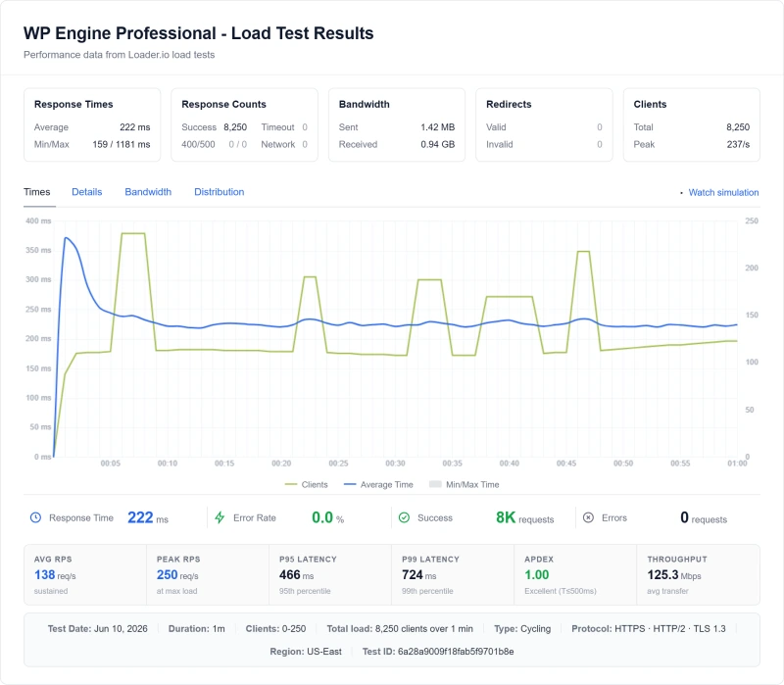Click the 00:30 time axis label
The image size is (784, 685).
coord(395,463)
